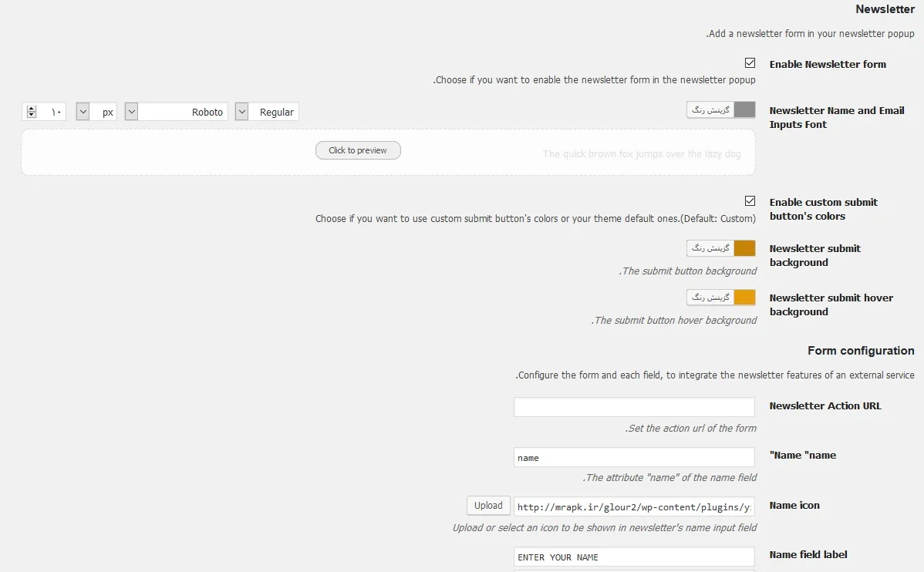Click 'Newsletter Name and Email Inputs Font' label

coord(836,117)
